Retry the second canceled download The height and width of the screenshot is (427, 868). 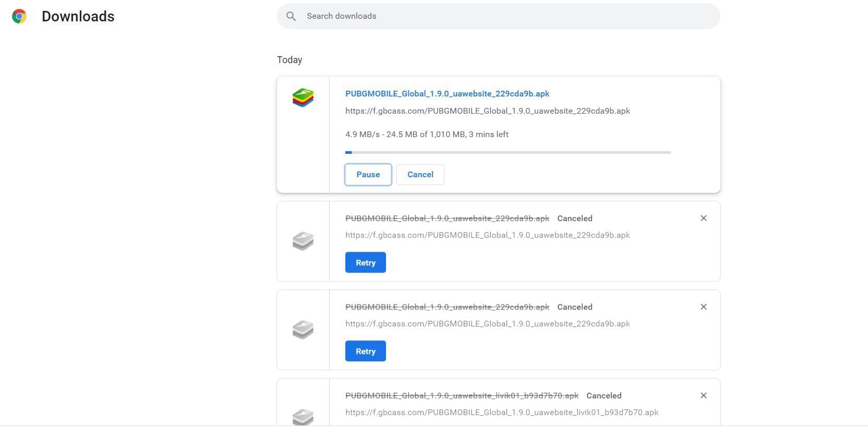pyautogui.click(x=365, y=351)
